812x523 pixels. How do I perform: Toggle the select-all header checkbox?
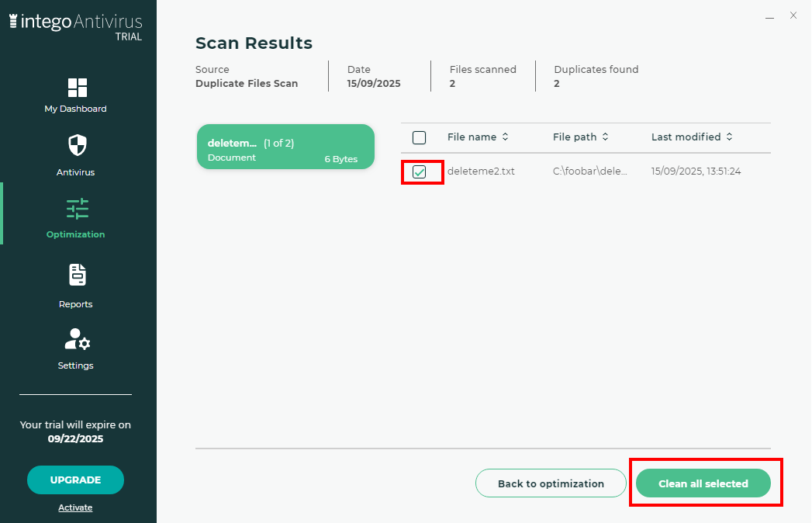click(x=420, y=137)
